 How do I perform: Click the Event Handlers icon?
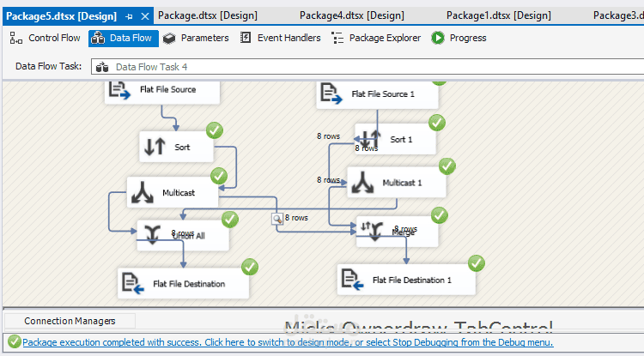(246, 38)
